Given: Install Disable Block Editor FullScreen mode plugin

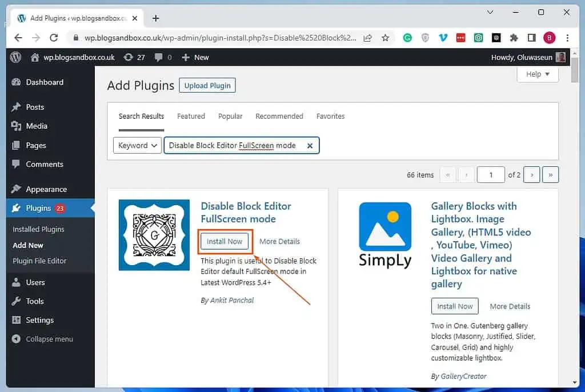Looking at the screenshot, I should point(225,242).
